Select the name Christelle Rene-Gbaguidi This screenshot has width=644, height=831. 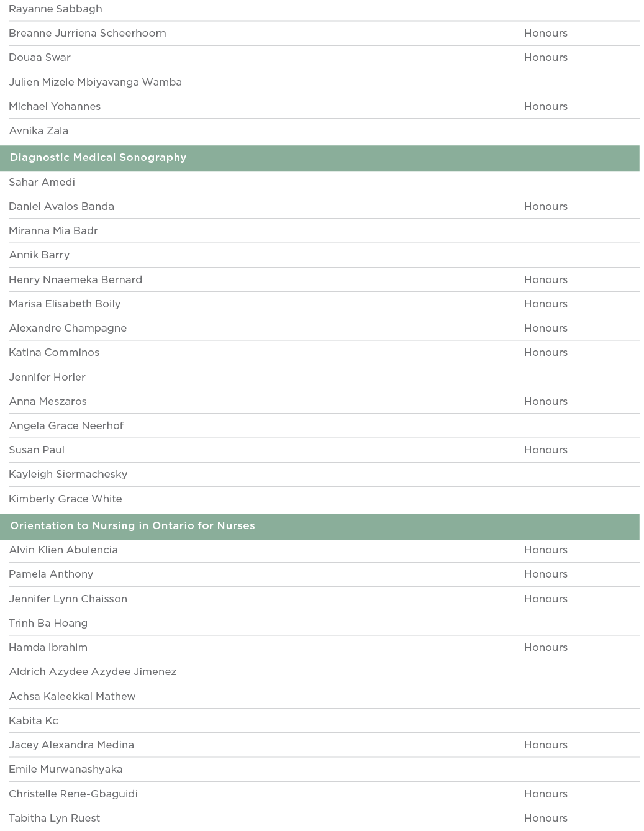click(x=73, y=794)
